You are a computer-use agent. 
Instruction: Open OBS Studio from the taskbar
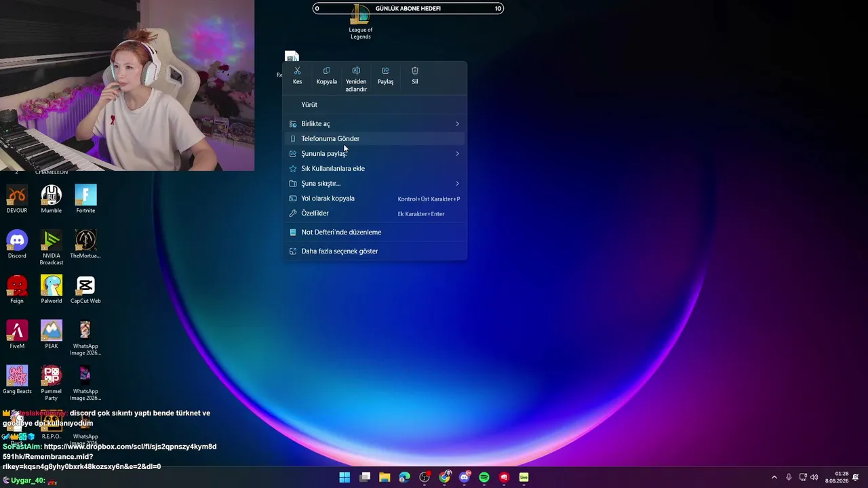(x=425, y=477)
